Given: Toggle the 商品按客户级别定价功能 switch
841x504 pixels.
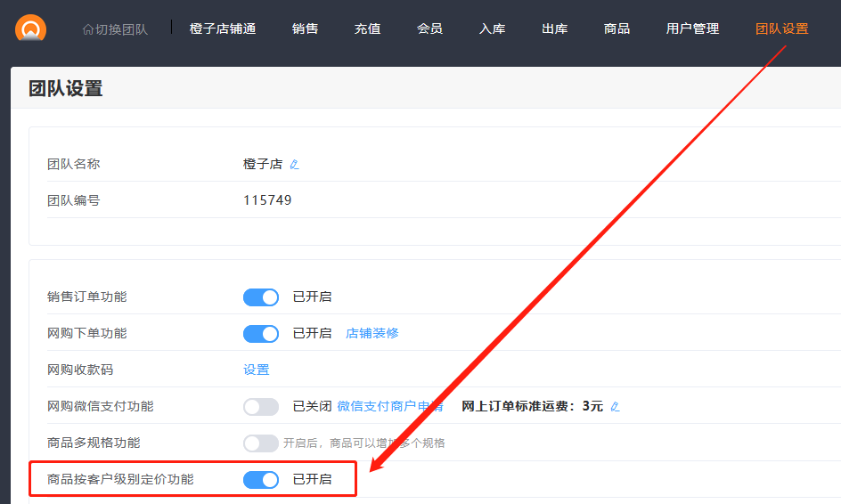Looking at the screenshot, I should (x=261, y=480).
